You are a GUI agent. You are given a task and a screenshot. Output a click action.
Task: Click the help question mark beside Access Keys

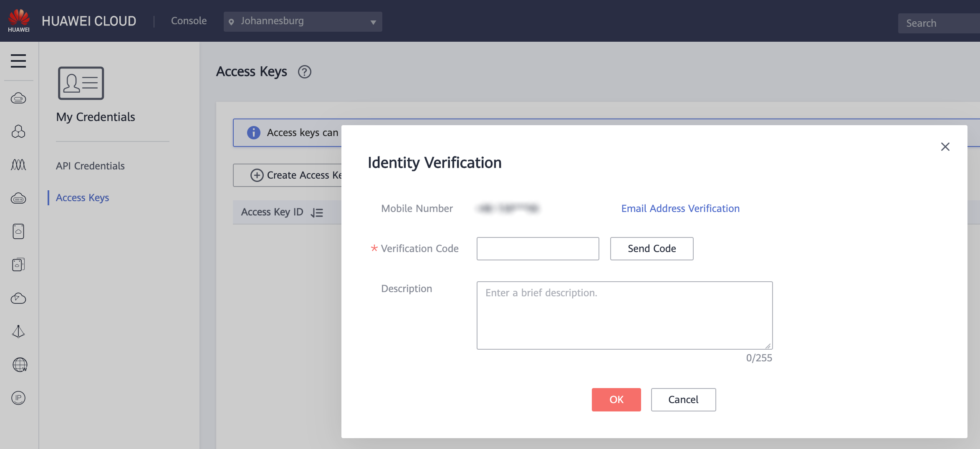click(304, 72)
